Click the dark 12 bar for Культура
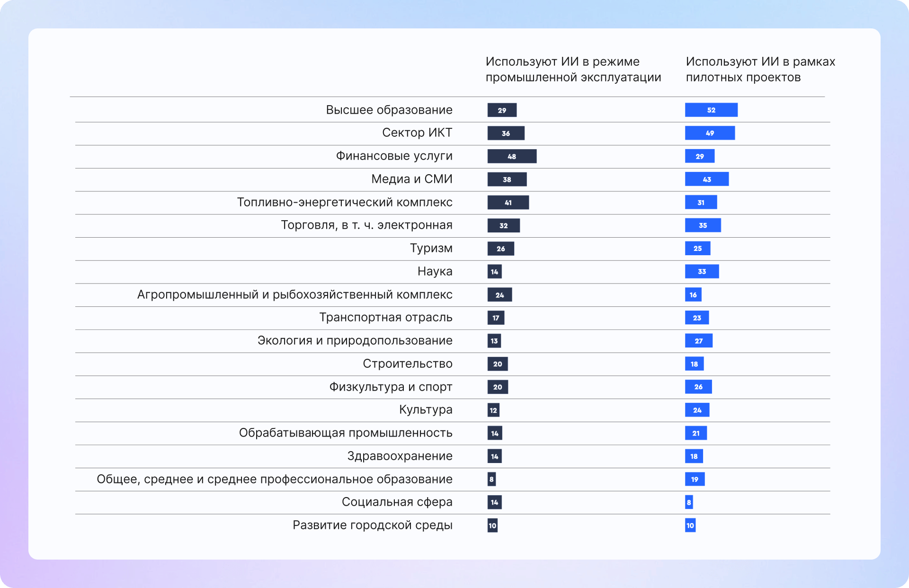The width and height of the screenshot is (909, 588). point(493,410)
